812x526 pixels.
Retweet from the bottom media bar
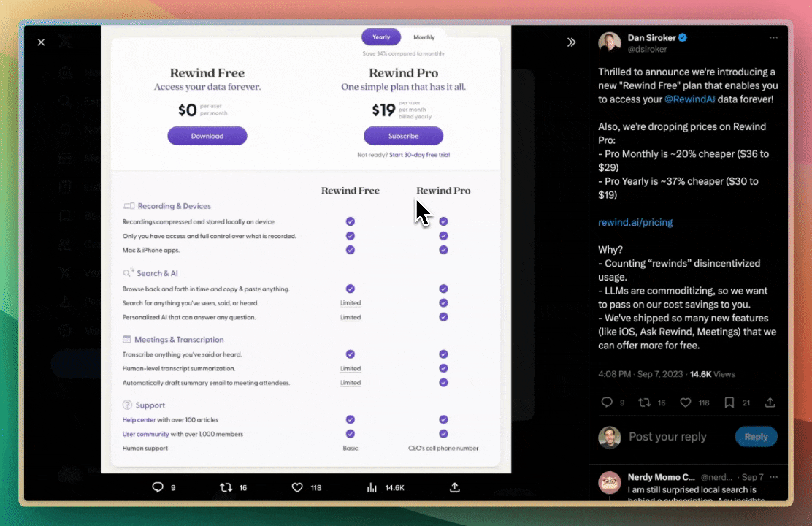point(226,487)
